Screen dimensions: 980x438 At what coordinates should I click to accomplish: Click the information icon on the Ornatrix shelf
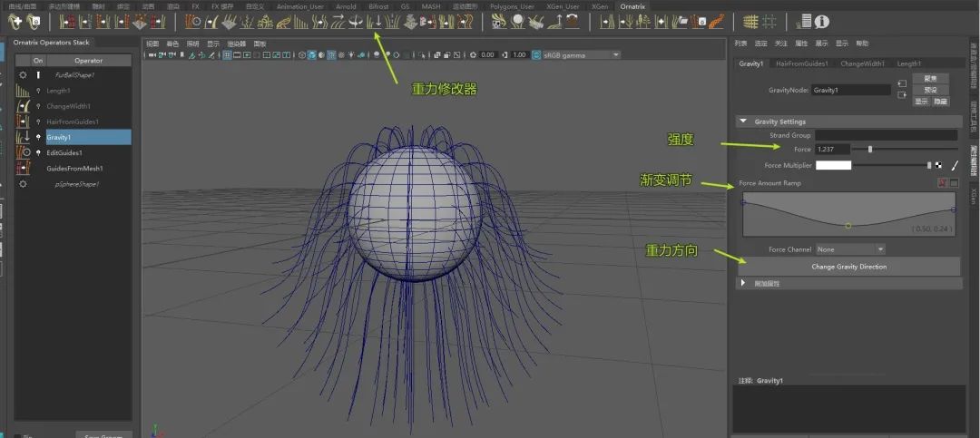click(822, 22)
